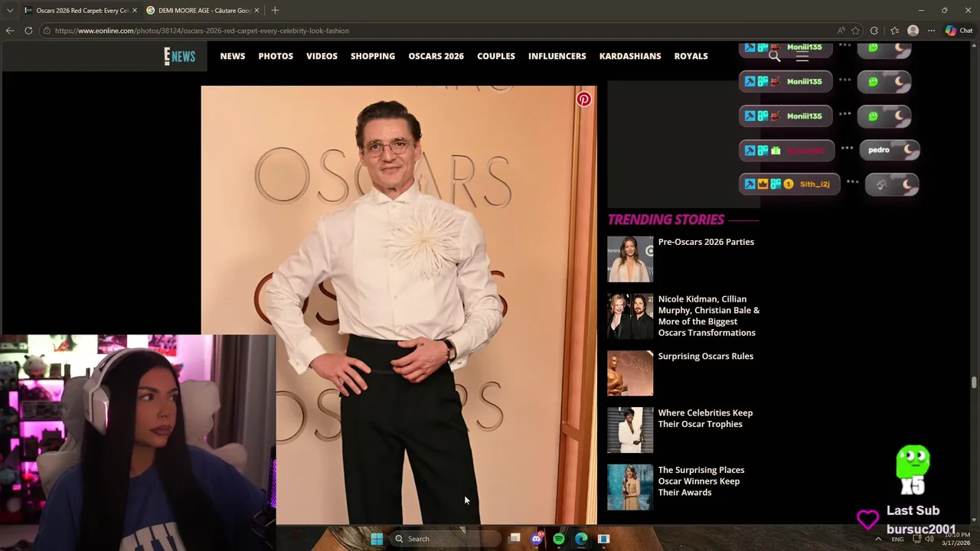The image size is (980, 551).
Task: Open the Favorites list
Action: [x=894, y=31]
